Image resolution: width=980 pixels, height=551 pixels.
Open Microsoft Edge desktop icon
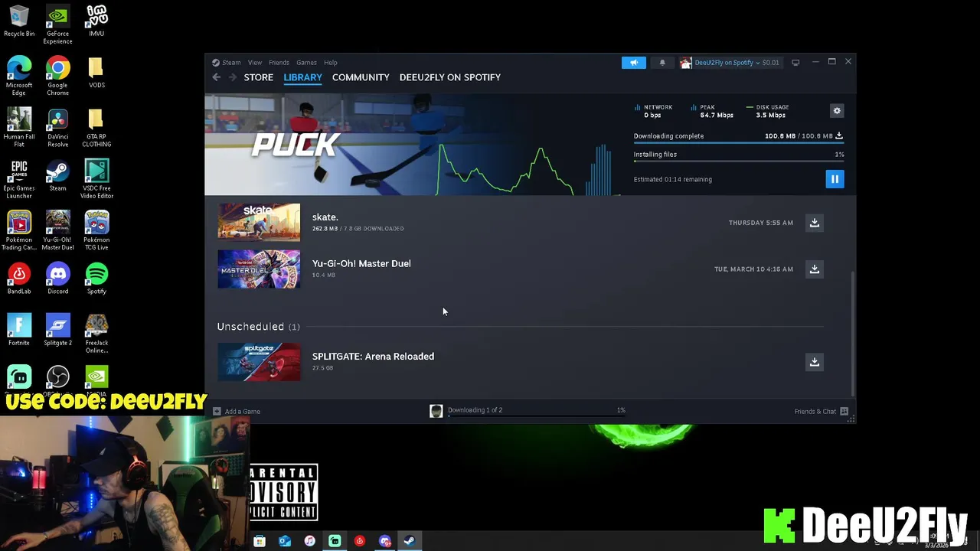(19, 77)
